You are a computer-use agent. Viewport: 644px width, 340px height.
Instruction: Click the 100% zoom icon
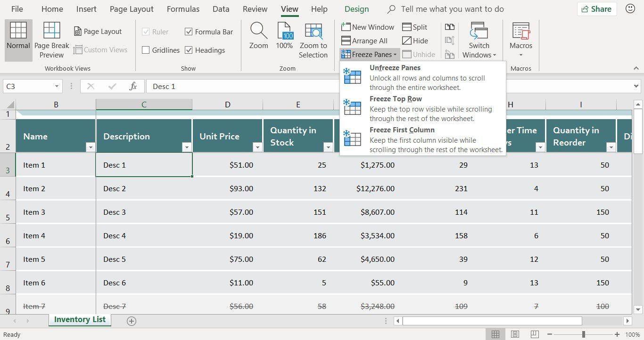pyautogui.click(x=284, y=31)
